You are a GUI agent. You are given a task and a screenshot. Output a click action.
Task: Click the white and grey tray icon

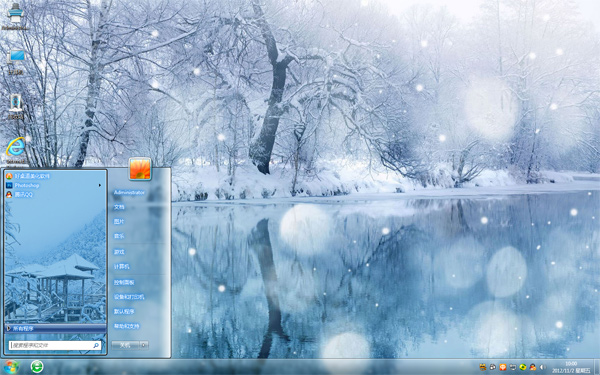click(x=493, y=367)
